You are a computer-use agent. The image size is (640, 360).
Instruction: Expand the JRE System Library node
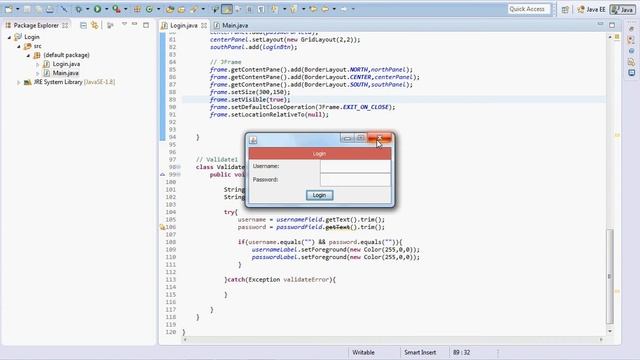pyautogui.click(x=19, y=82)
